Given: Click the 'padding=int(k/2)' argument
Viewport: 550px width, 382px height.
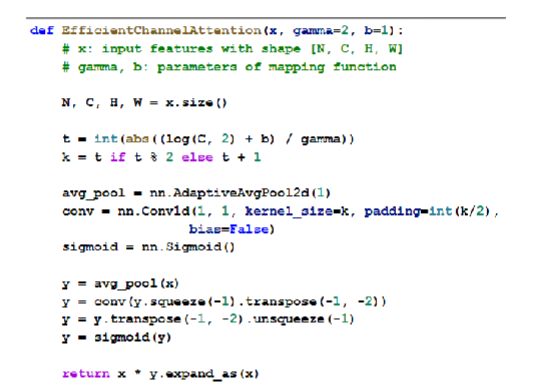Looking at the screenshot, I should [427, 212].
